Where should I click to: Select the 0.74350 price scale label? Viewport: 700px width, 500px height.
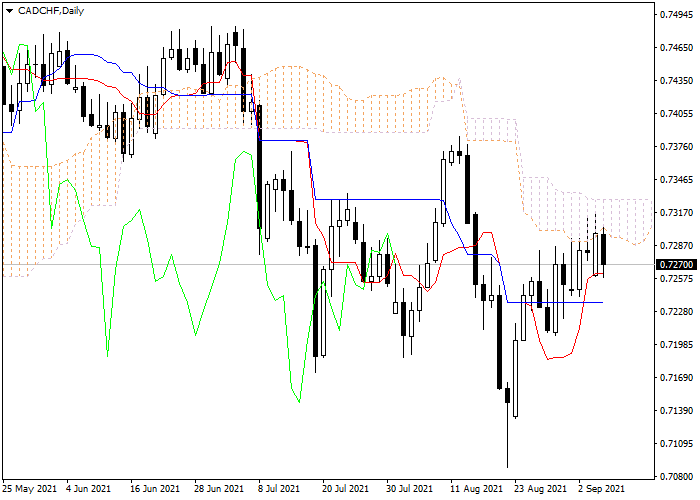[677, 81]
